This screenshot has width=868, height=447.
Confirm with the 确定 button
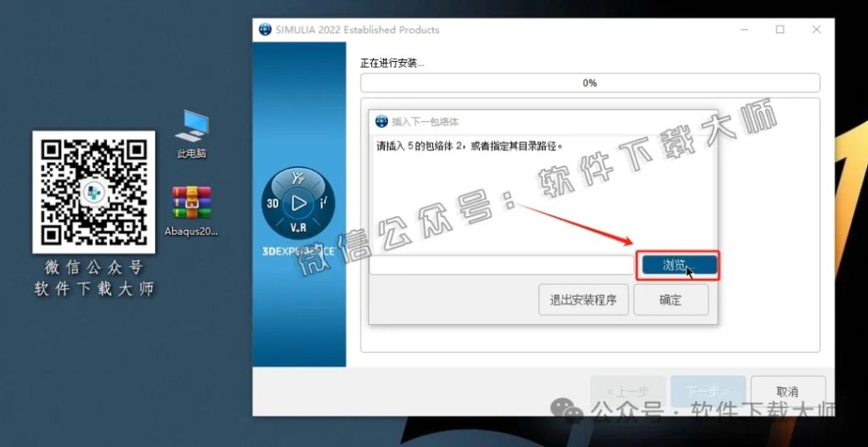pyautogui.click(x=670, y=300)
